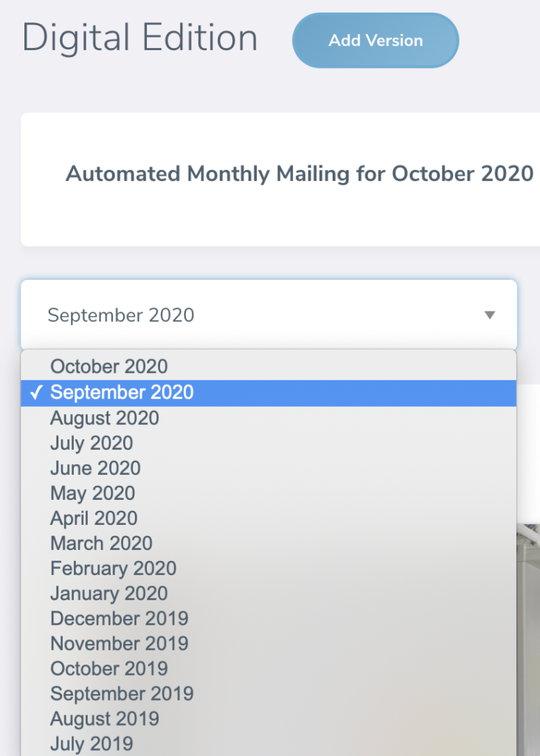Image resolution: width=540 pixels, height=756 pixels.
Task: Pick April 2020 edition
Action: 94,518
